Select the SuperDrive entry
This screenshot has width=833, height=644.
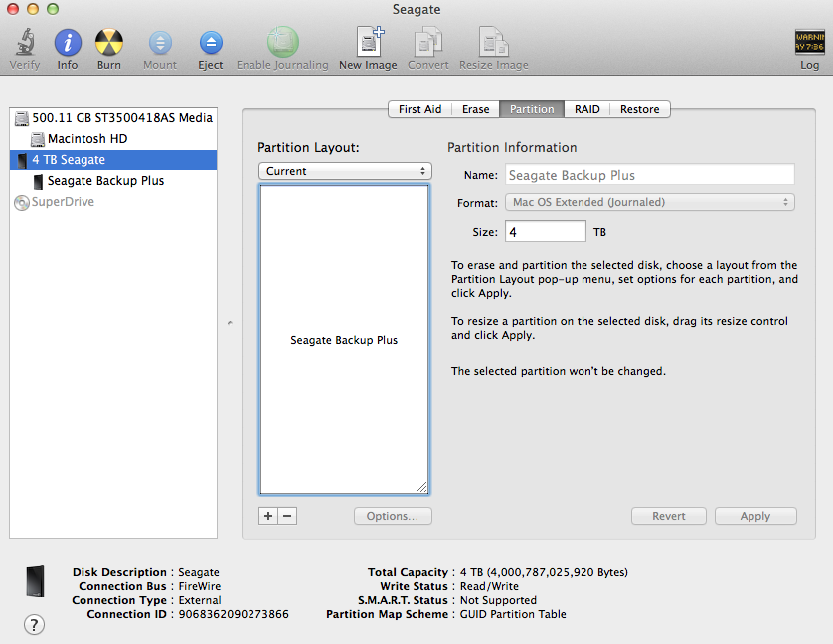tap(113, 202)
